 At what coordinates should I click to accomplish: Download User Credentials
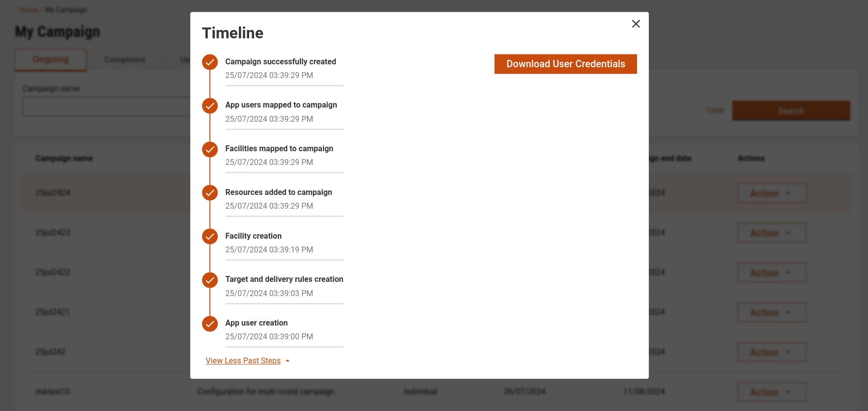pyautogui.click(x=565, y=64)
